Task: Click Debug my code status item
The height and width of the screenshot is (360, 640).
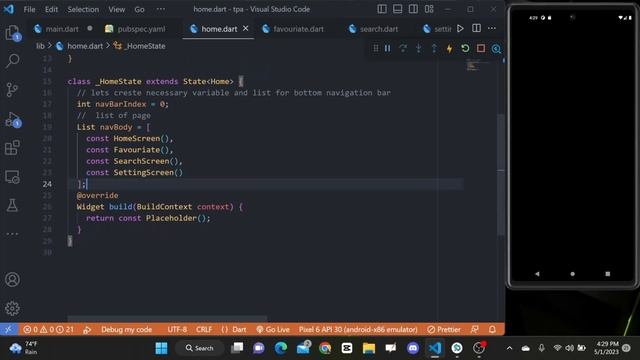Action: pos(126,329)
